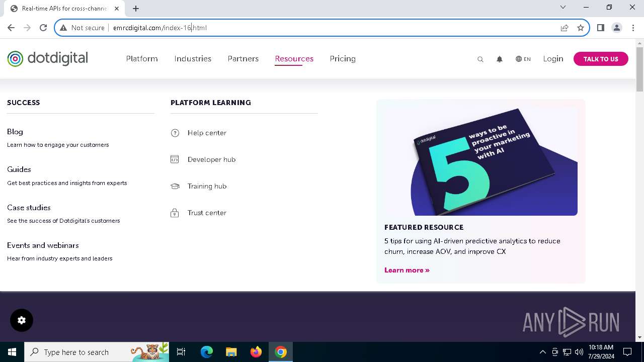Go back with browser back arrow
This screenshot has width=644, height=362.
(11, 28)
